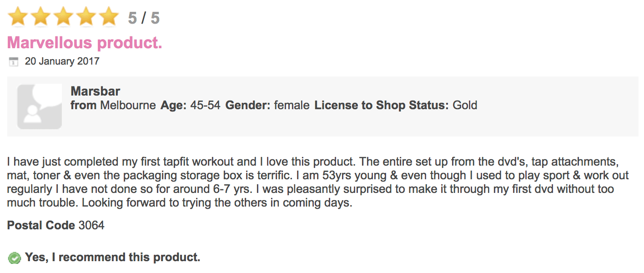
Task: Click 'Yes, I recommend this product.' text
Action: coord(112,258)
